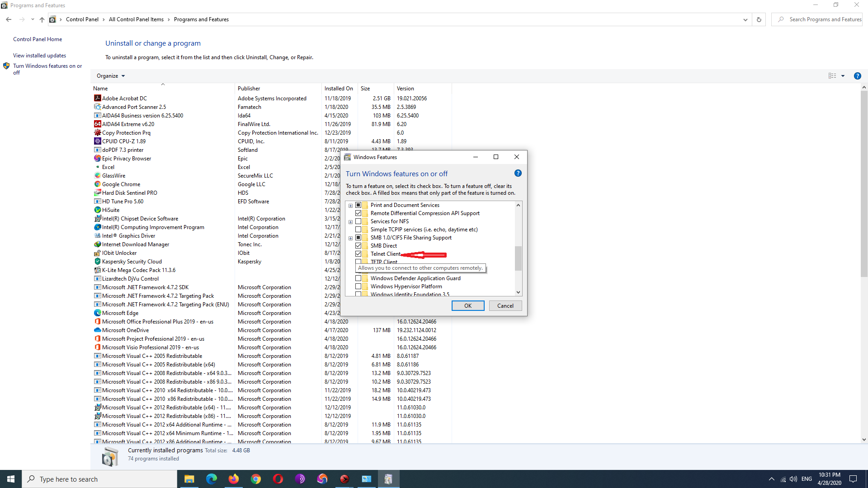Confirm with OK in Windows Features

coord(468,306)
